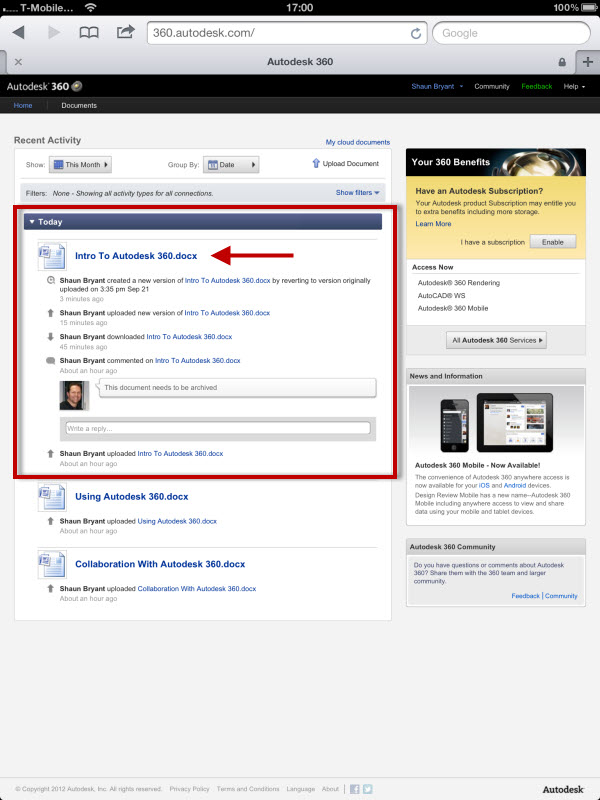Click Using Autodesk 360.docx uploaded activity link
Viewport: 600px width, 800px height.
tap(177, 521)
